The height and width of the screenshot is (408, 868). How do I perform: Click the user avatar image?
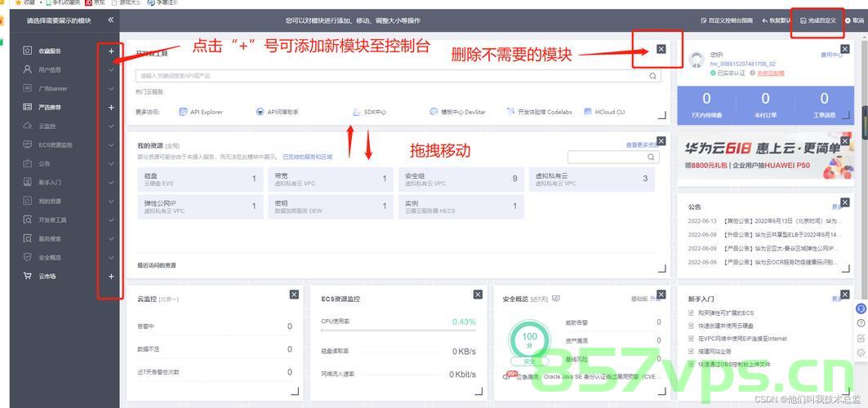point(696,60)
